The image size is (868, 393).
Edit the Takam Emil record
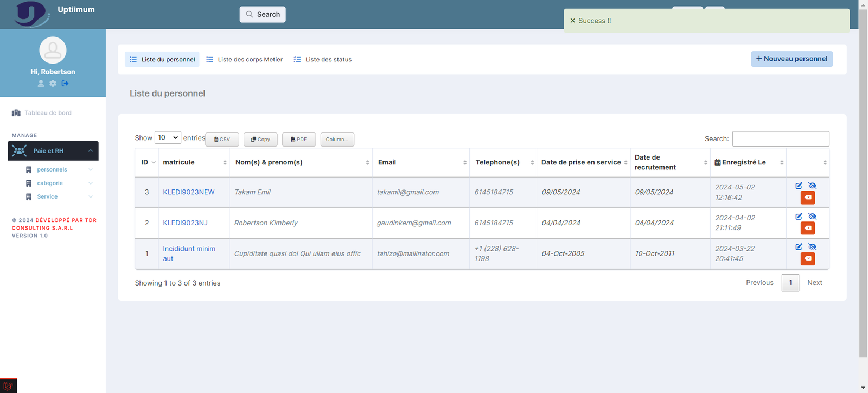tap(799, 186)
